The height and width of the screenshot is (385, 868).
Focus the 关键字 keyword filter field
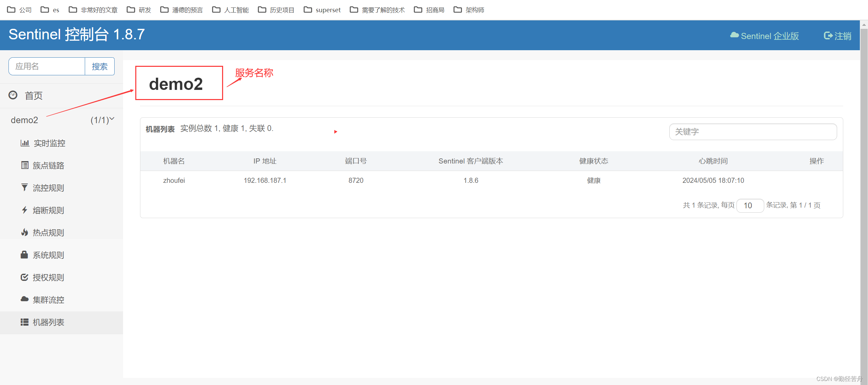[x=753, y=132]
